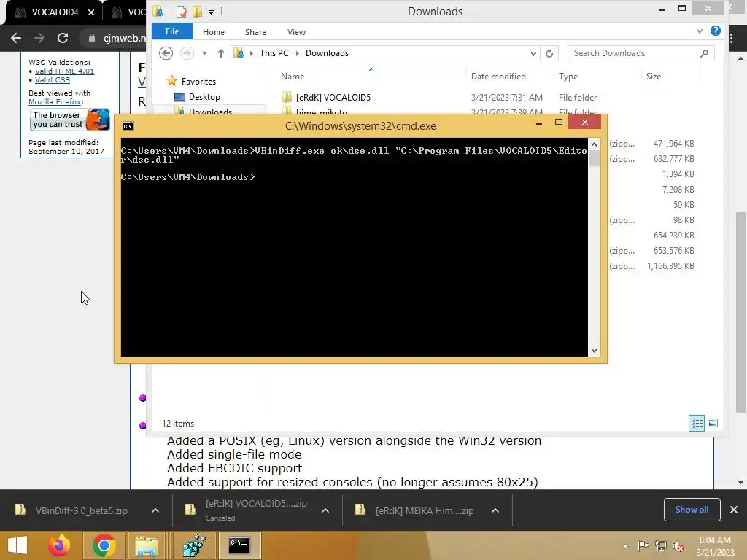Open the action center flag icon

tap(643, 545)
